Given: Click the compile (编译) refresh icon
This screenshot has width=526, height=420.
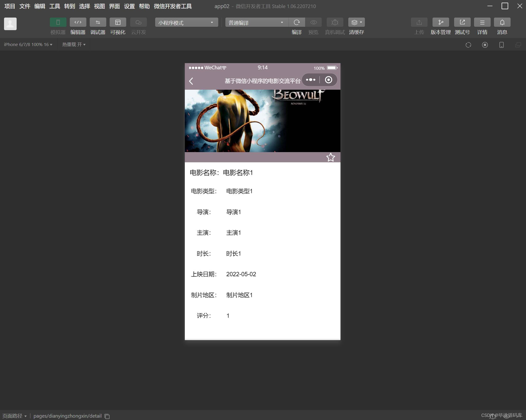Looking at the screenshot, I should (x=297, y=23).
